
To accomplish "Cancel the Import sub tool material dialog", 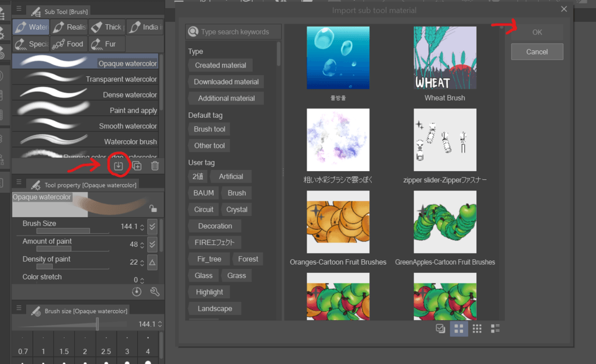I will (536, 52).
